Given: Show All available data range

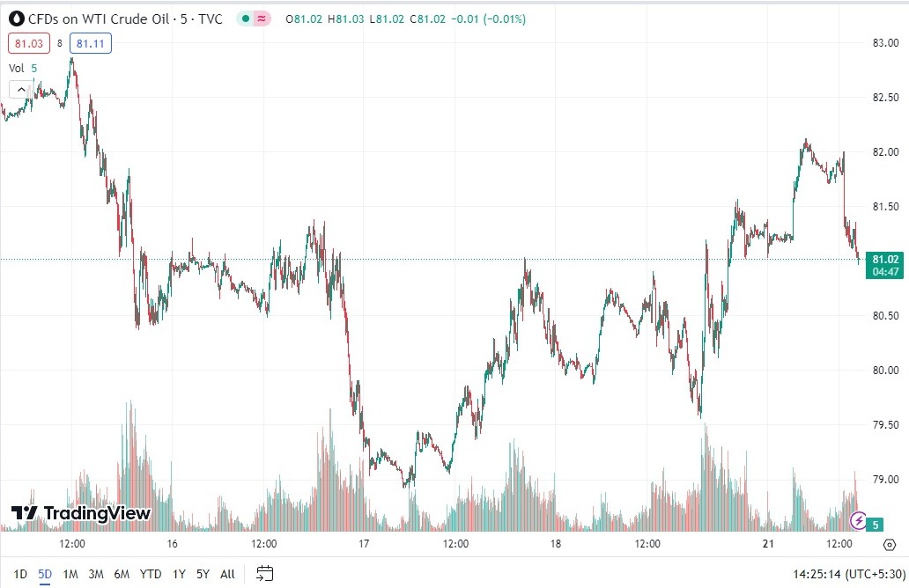Looking at the screenshot, I should pos(227,574).
